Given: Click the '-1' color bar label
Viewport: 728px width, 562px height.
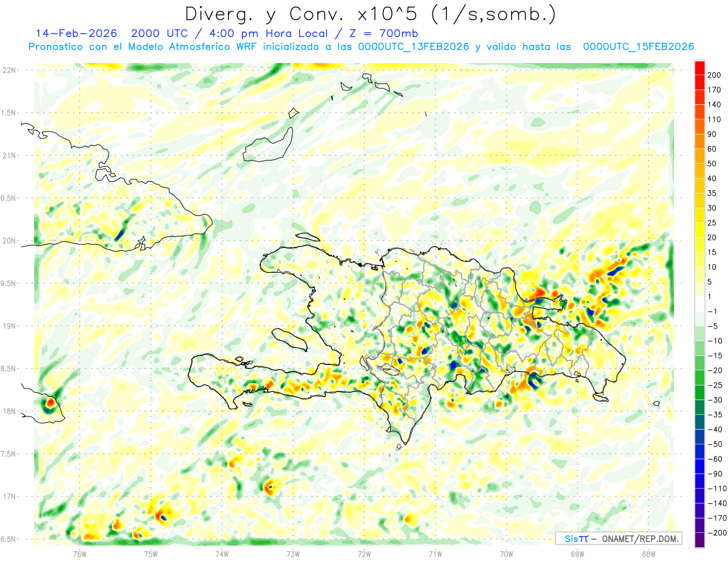Looking at the screenshot, I should (712, 312).
